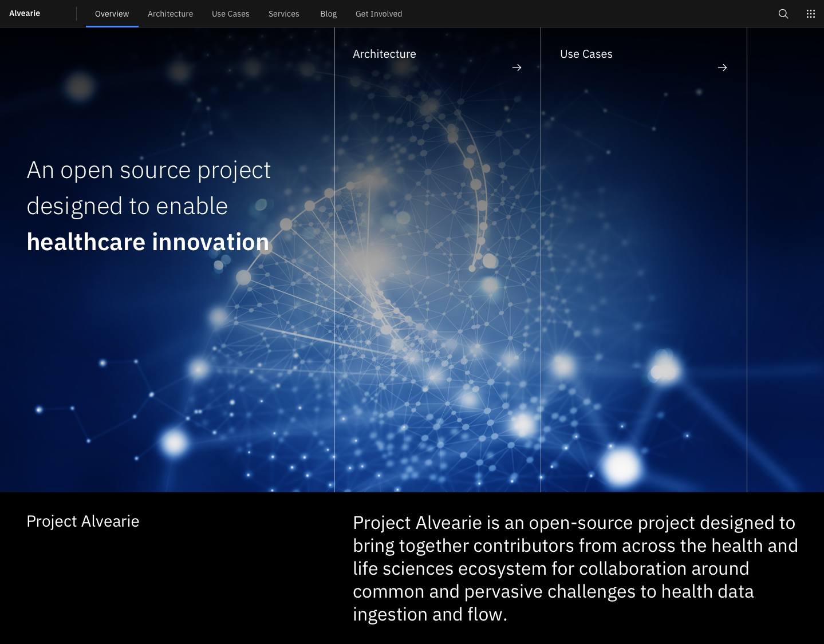The image size is (824, 644).
Task: Click the Alvearie site name
Action: (25, 13)
